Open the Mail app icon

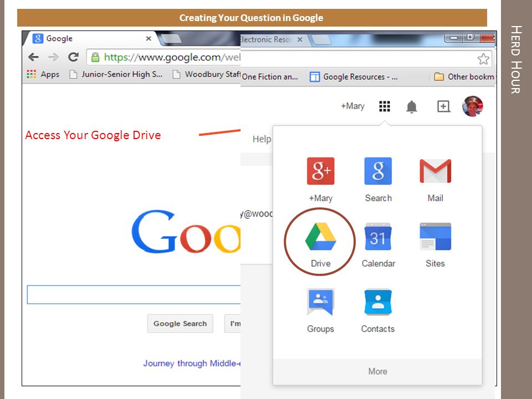436,171
